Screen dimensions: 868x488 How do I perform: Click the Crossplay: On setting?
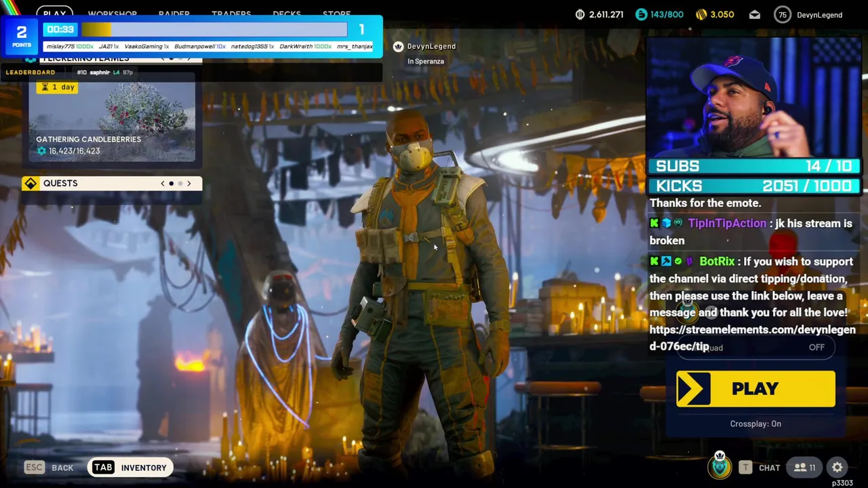(x=755, y=424)
